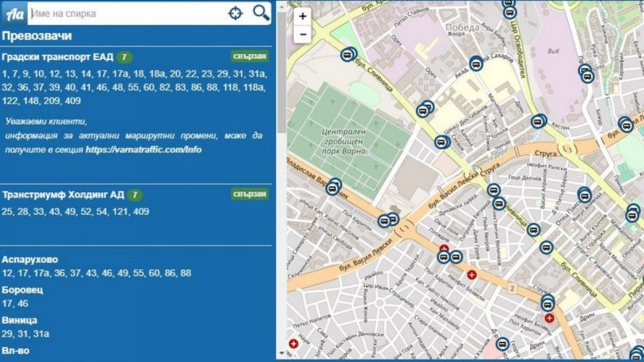Select the Аспарухово district heading
This screenshot has width=644, height=362.
[30, 259]
